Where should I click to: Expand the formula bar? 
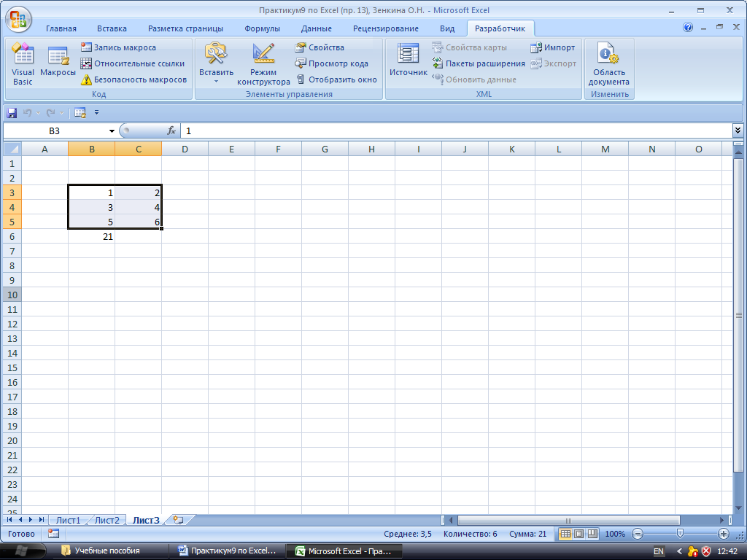coord(738,130)
